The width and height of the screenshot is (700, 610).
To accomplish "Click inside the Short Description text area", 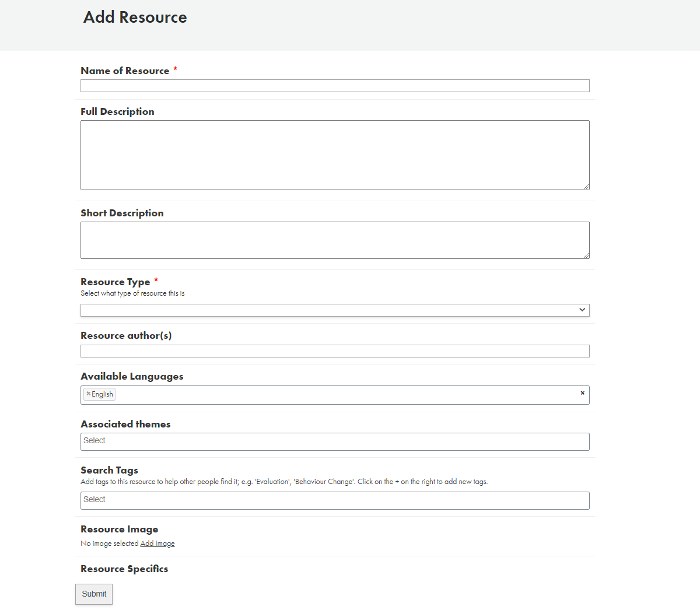I will pos(335,240).
